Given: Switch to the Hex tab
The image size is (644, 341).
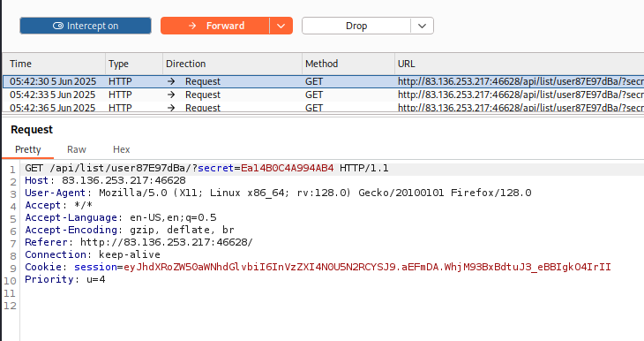Looking at the screenshot, I should point(121,149).
